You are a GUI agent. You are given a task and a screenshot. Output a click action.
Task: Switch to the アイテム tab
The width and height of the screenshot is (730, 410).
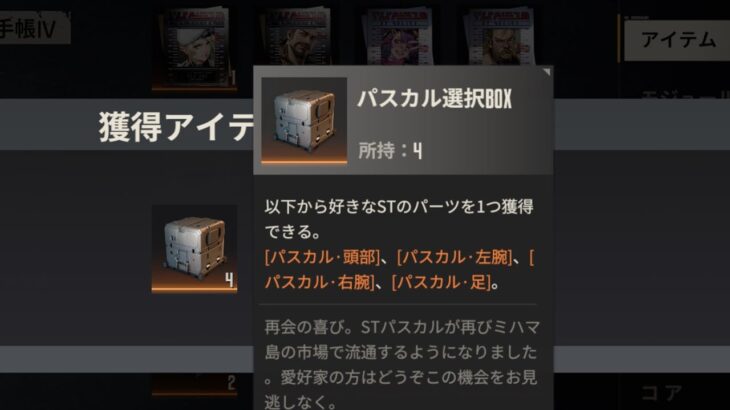677,40
